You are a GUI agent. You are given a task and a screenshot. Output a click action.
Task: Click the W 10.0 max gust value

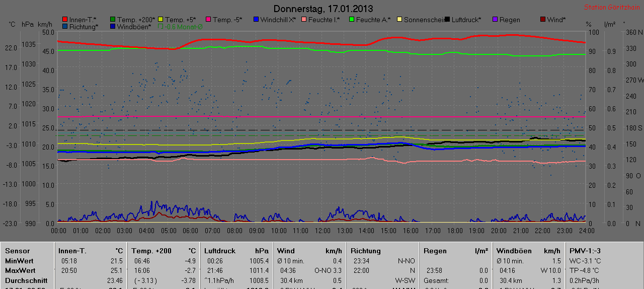pos(550,270)
